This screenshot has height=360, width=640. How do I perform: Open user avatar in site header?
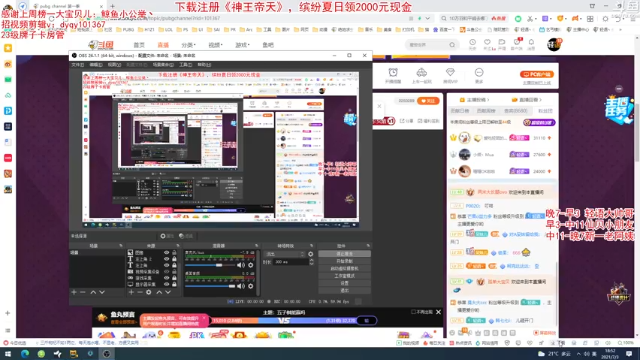point(554,44)
